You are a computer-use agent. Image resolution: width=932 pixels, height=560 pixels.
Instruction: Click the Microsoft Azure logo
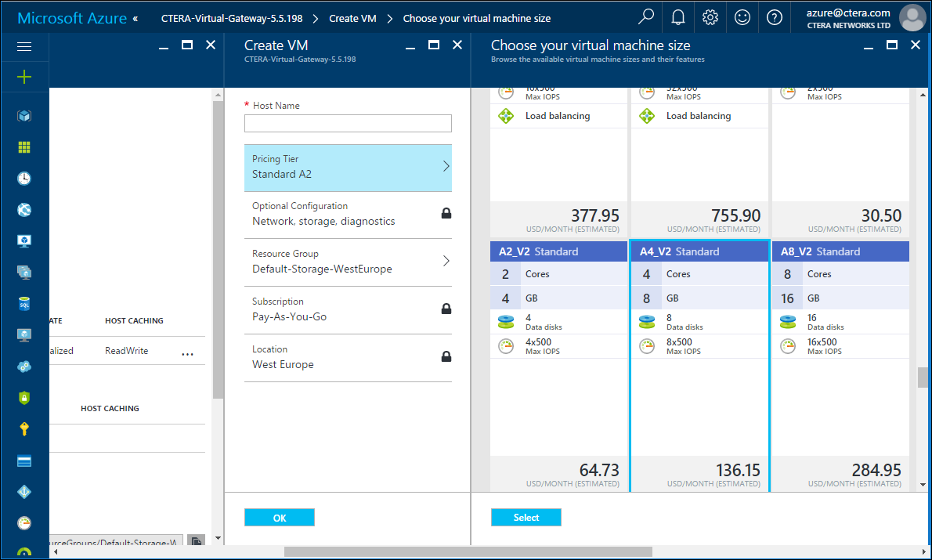(72, 18)
